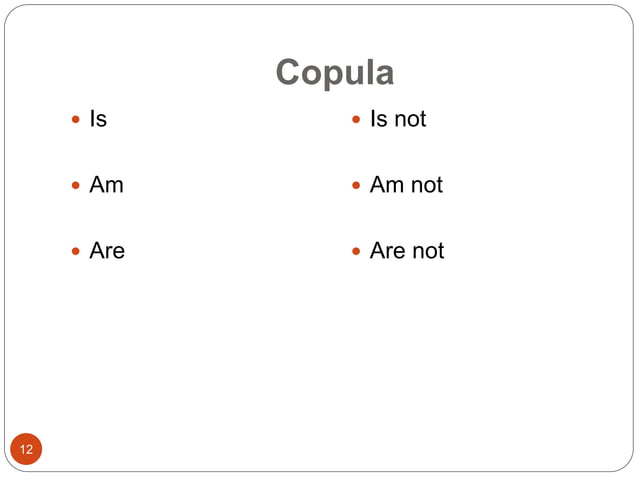
Task: Click the orange bullet before "Is not"
Action: (x=356, y=119)
